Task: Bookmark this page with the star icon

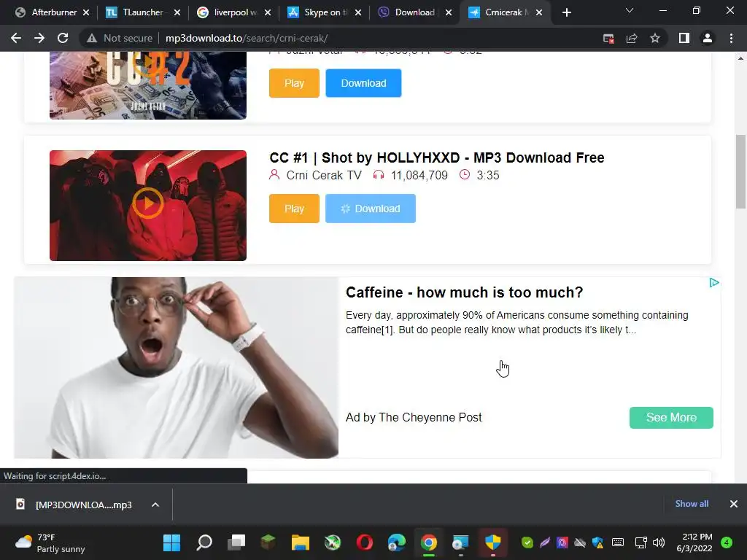Action: coord(655,38)
